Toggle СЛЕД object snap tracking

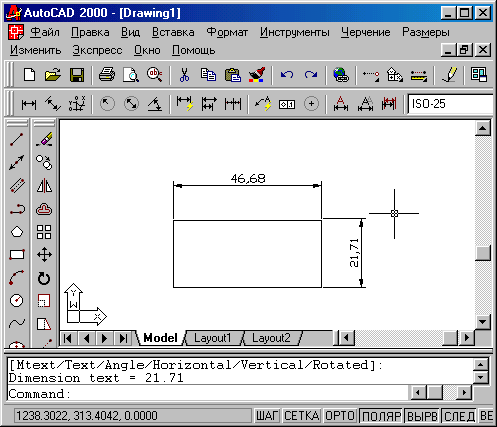tap(459, 416)
